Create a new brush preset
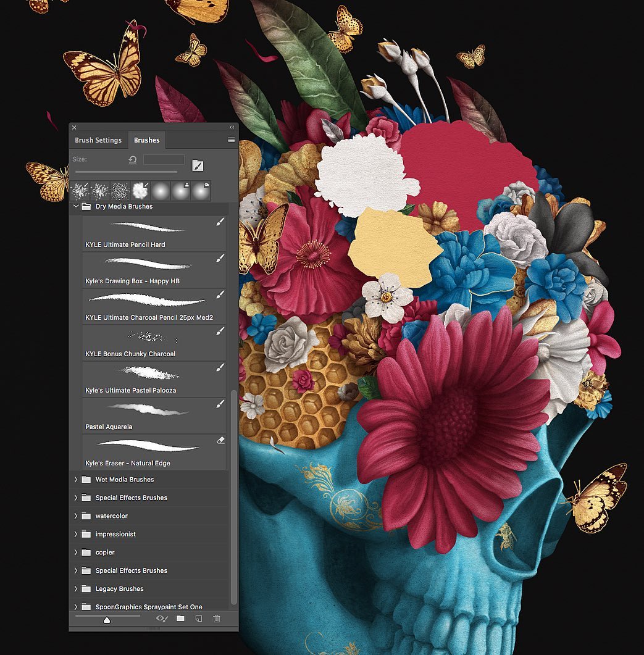The image size is (644, 655). click(x=198, y=619)
